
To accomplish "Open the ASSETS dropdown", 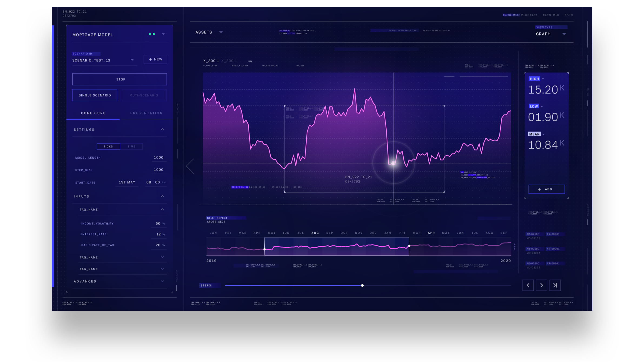I will click(209, 32).
